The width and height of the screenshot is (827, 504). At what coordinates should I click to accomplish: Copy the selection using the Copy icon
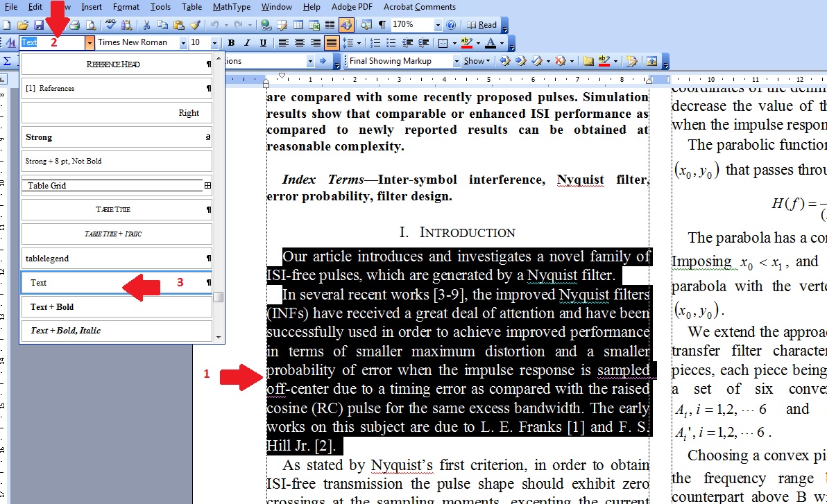click(162, 25)
